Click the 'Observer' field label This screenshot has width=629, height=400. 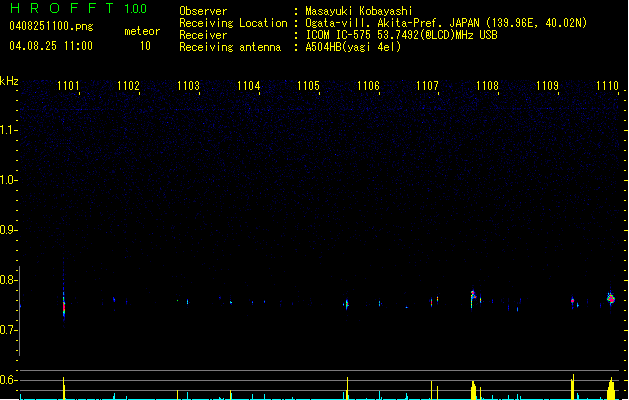203,11
